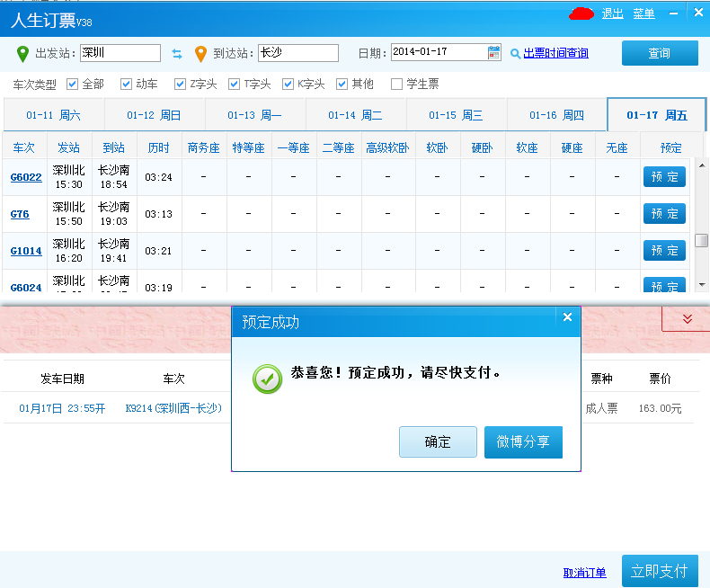
Task: Open the 出票时间查询 link
Action: pos(555,53)
